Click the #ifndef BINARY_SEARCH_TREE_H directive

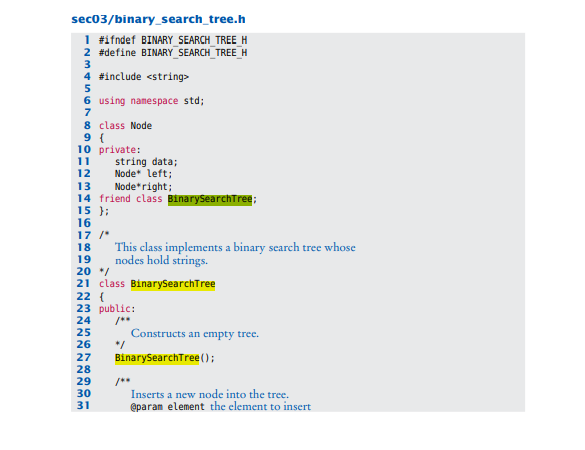point(173,40)
